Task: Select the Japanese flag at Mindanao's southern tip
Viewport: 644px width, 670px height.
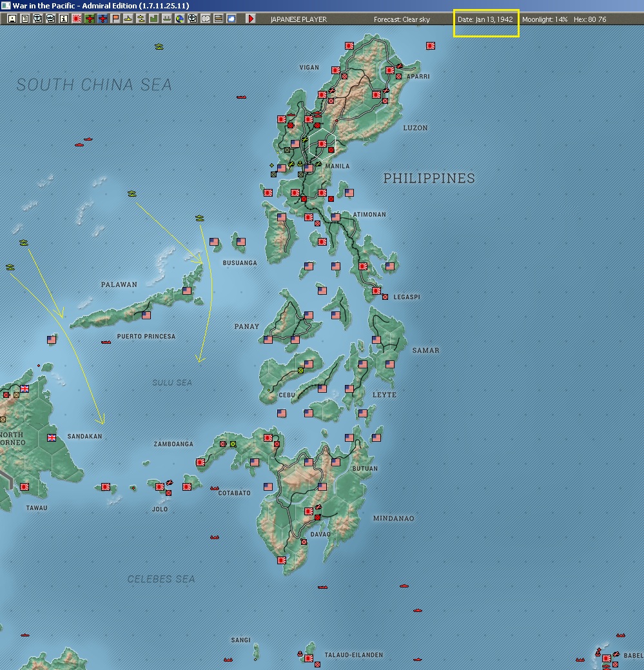Action: point(282,560)
